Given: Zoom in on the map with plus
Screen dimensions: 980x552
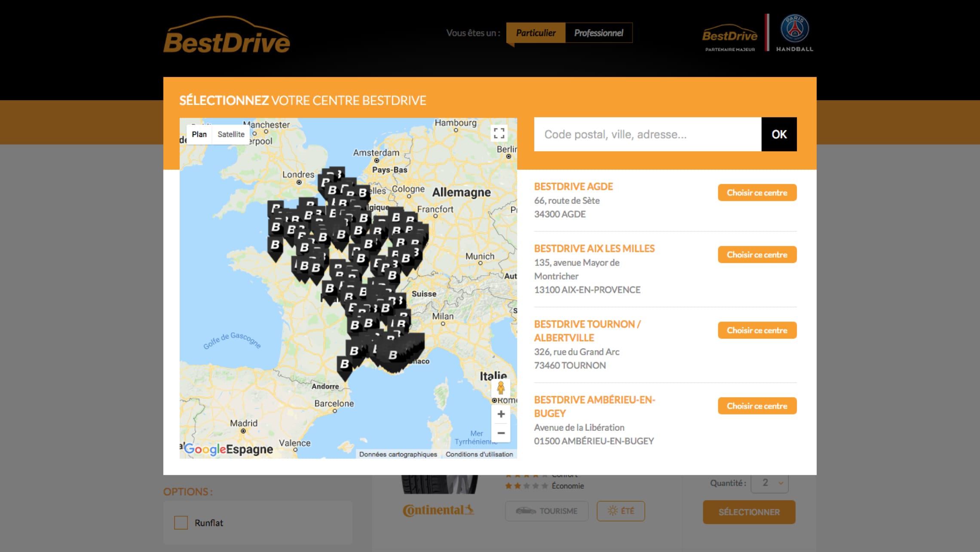Looking at the screenshot, I should (x=501, y=414).
